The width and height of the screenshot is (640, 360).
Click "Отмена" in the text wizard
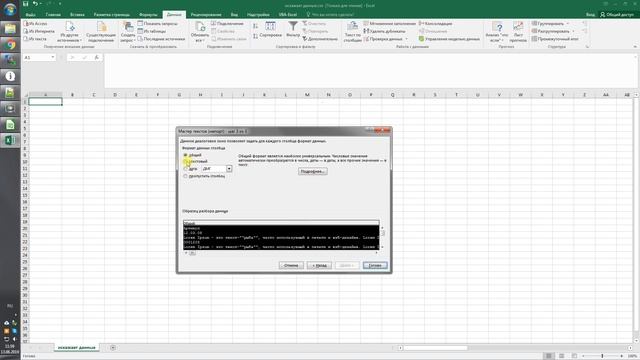coord(291,265)
